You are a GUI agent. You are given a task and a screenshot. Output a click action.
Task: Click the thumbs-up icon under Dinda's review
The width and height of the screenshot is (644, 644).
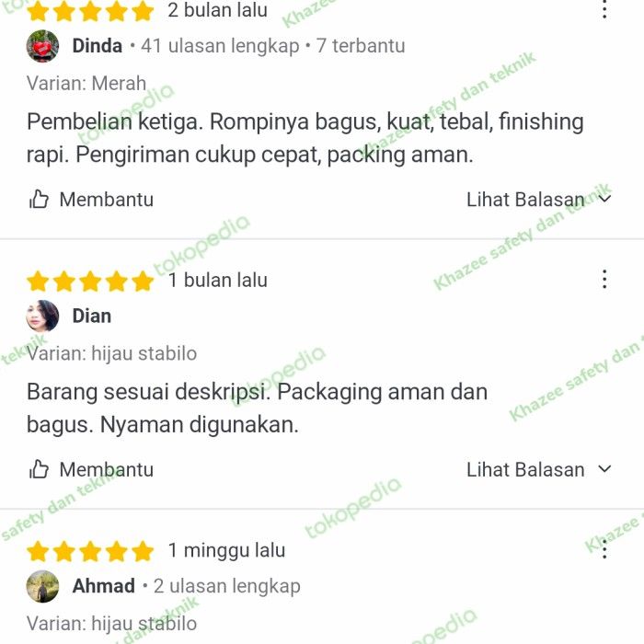point(39,200)
